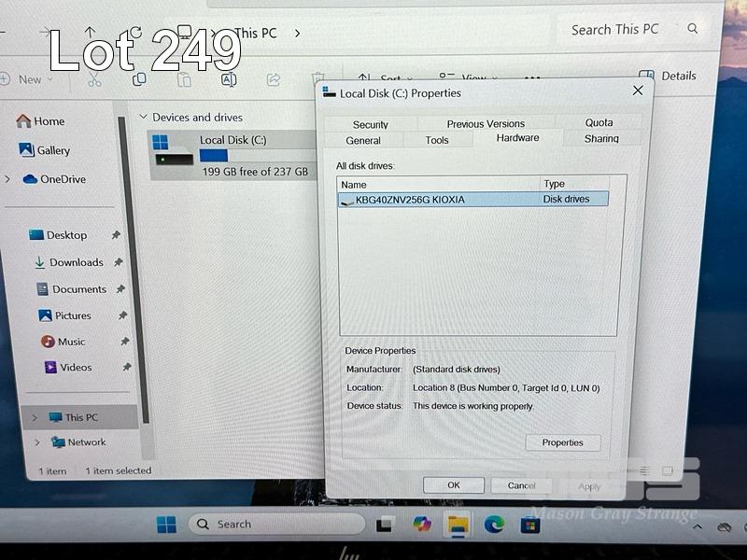Click the Properties button for device
The height and width of the screenshot is (560, 747).
562,442
